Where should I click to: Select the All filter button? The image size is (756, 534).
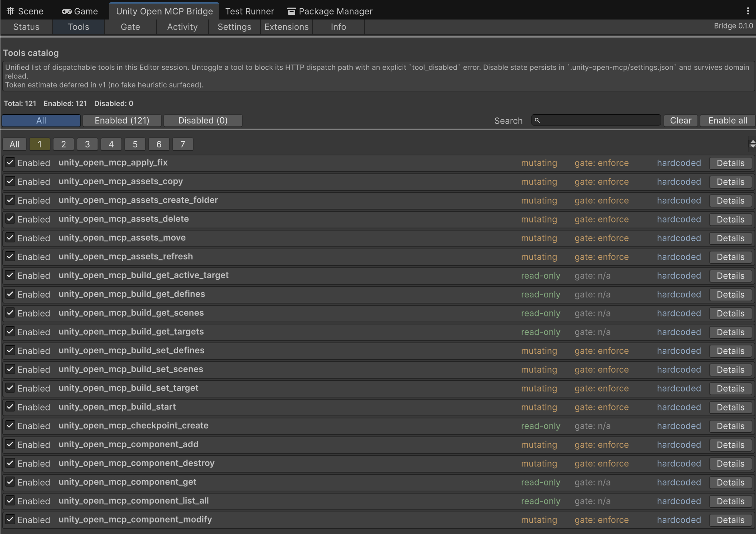[41, 120]
